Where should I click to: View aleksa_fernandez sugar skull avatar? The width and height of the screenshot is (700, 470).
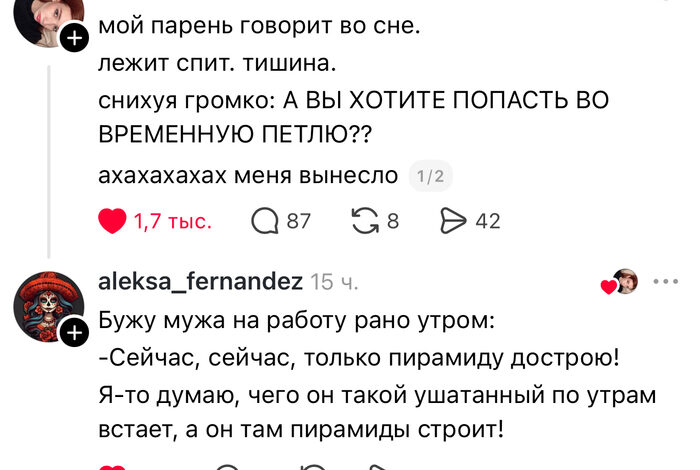[x=48, y=306]
